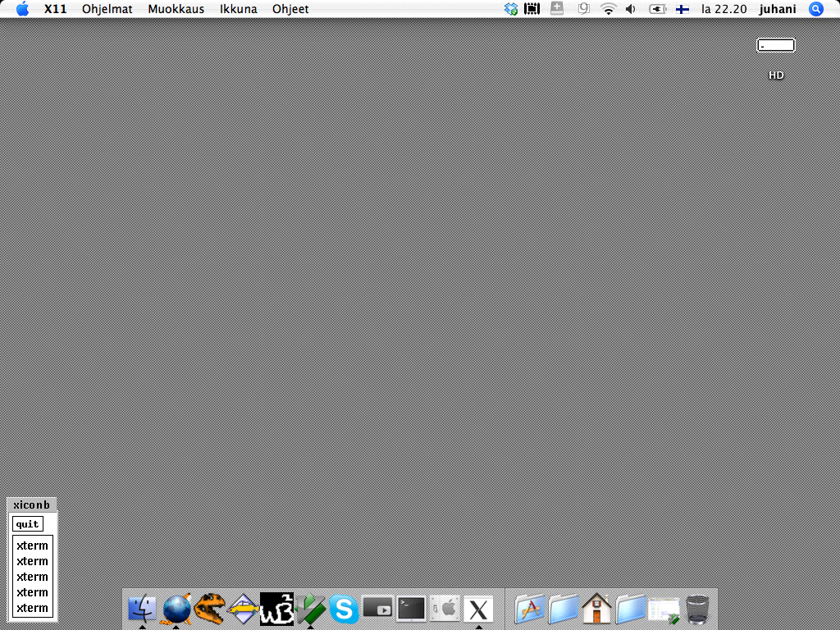Viewport: 840px width, 630px height.
Task: Open the volume control in menu bar
Action: point(630,9)
